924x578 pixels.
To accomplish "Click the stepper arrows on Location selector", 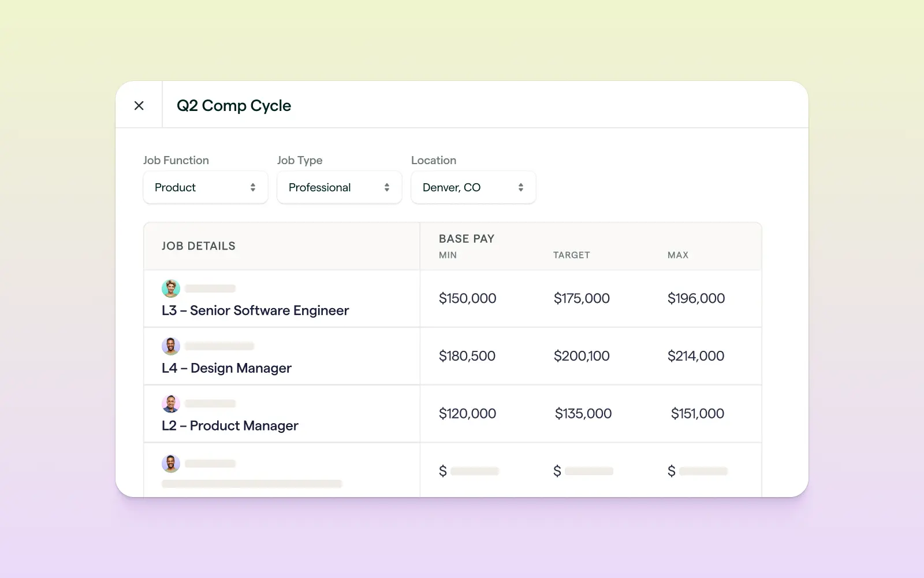I will [520, 187].
